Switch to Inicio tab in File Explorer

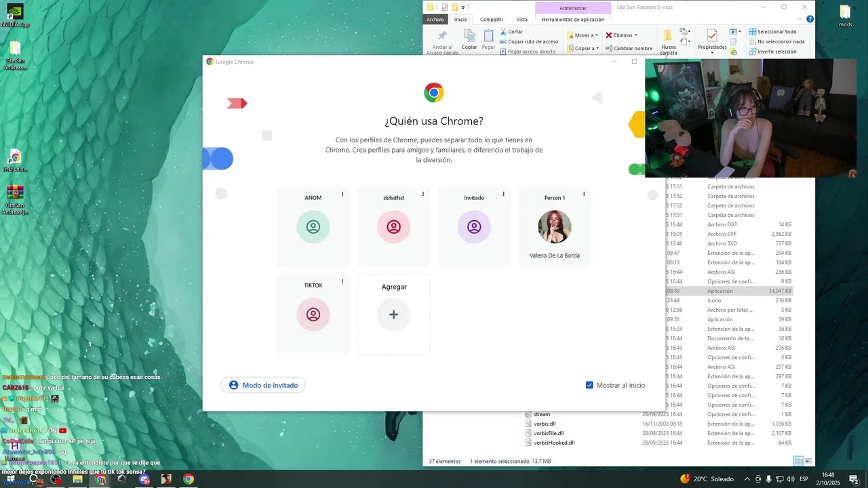pyautogui.click(x=460, y=20)
